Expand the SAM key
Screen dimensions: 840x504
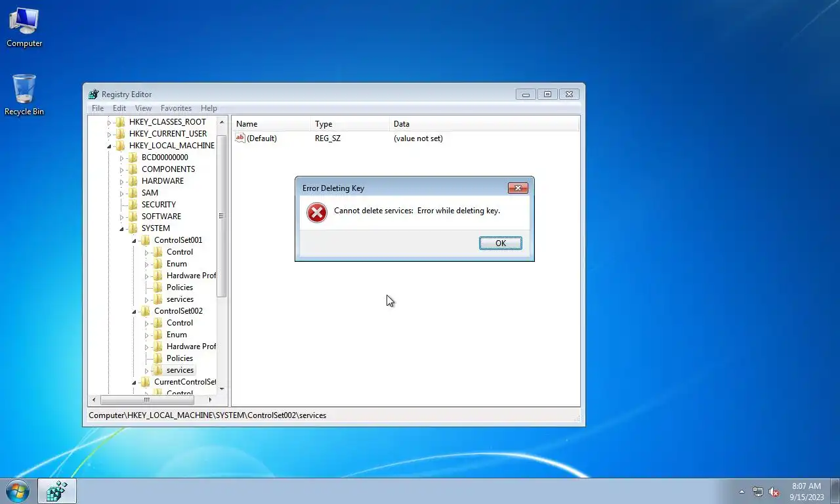121,193
